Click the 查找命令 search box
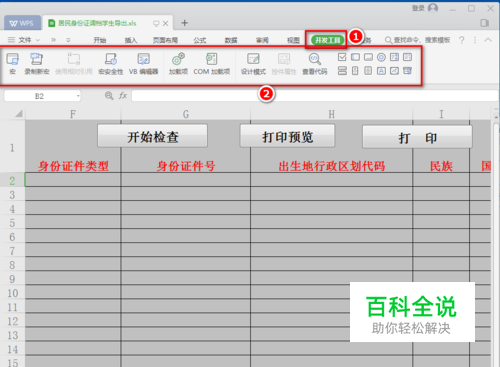Viewport: 500px width, 367px height. [x=417, y=40]
